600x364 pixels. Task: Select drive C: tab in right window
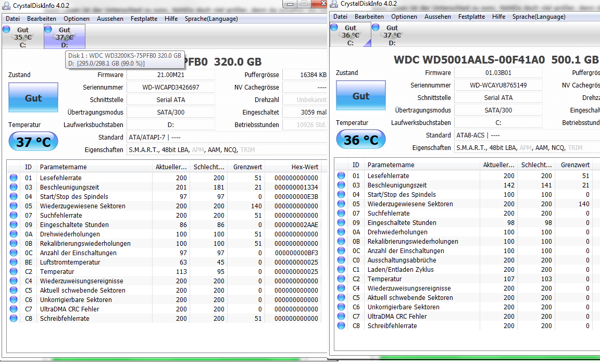pos(350,35)
